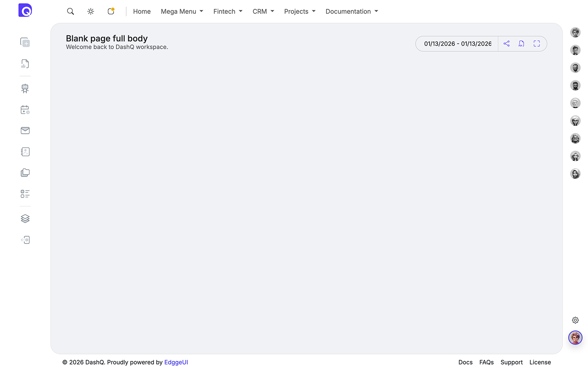
Task: Expand the Fintech dropdown menu
Action: [228, 11]
